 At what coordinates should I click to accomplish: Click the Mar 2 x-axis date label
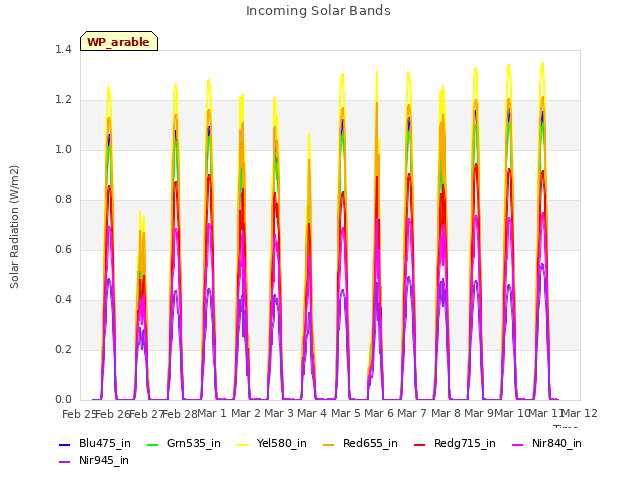coord(246,414)
